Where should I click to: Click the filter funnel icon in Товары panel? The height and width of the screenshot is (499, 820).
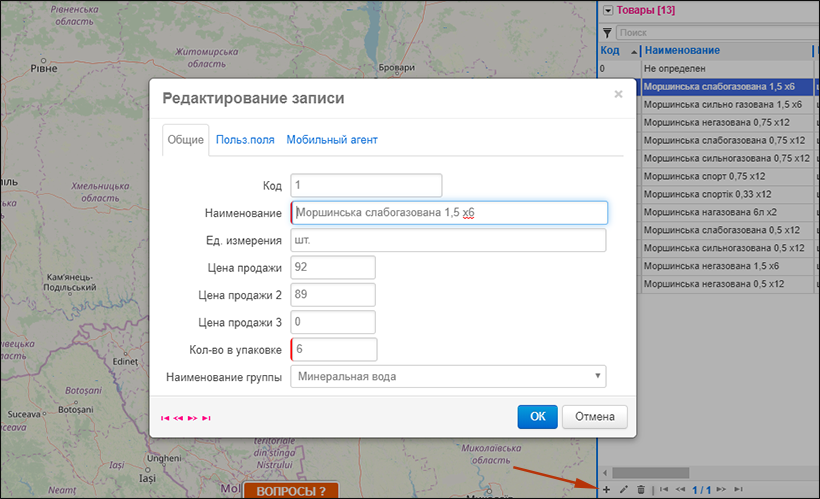(x=607, y=33)
